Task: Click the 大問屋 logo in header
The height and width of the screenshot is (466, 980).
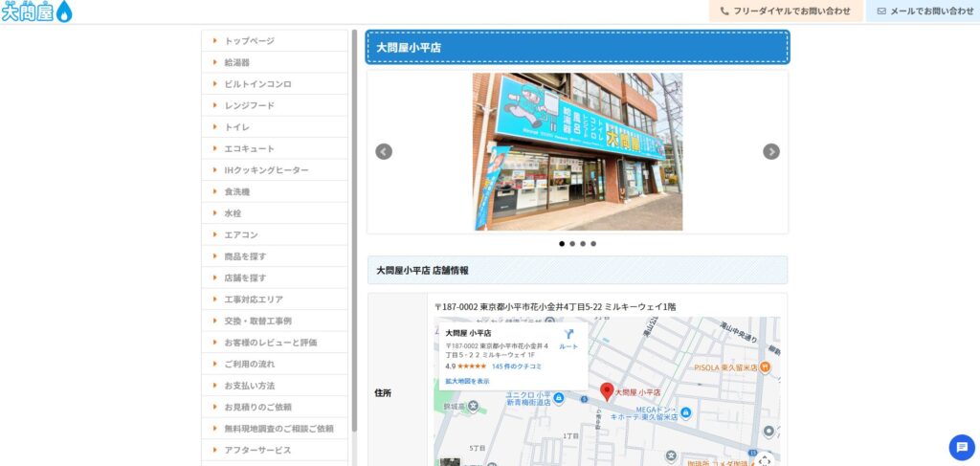Action: click(36, 11)
